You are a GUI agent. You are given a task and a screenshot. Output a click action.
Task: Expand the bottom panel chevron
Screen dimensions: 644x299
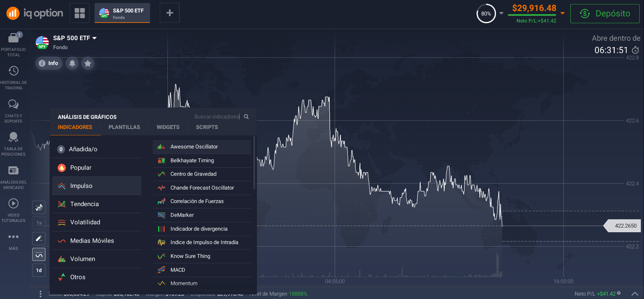tap(635, 294)
